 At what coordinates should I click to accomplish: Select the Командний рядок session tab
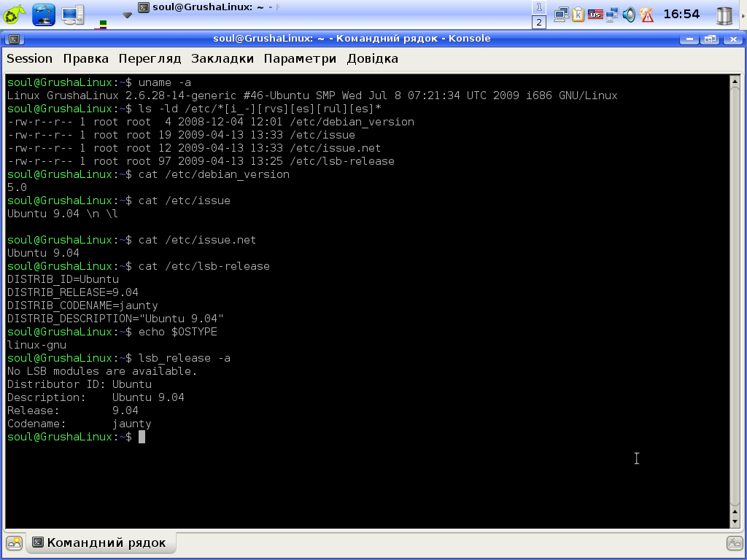100,542
